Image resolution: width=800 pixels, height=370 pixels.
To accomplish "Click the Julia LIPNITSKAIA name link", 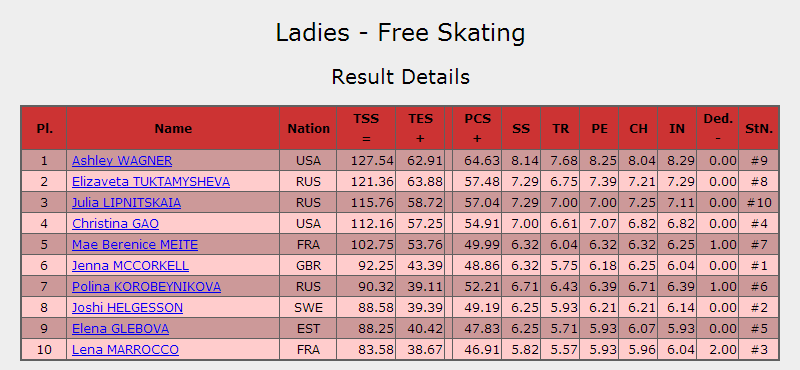I will pyautogui.click(x=127, y=203).
